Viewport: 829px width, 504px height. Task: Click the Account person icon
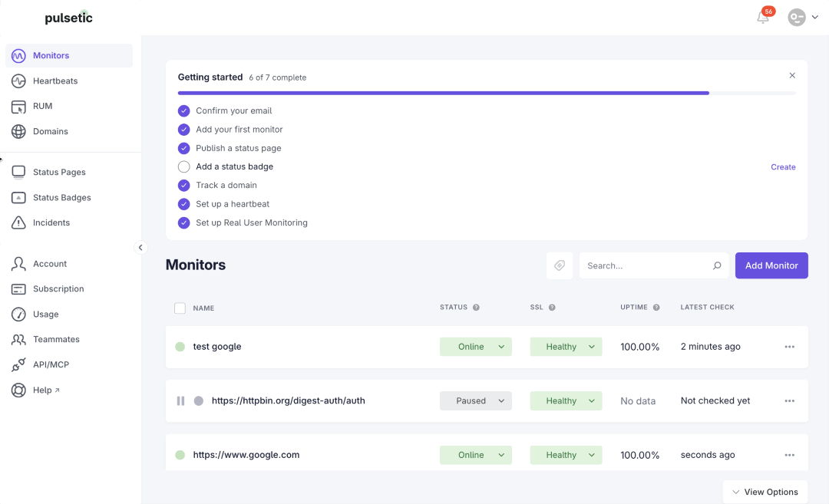coord(18,264)
